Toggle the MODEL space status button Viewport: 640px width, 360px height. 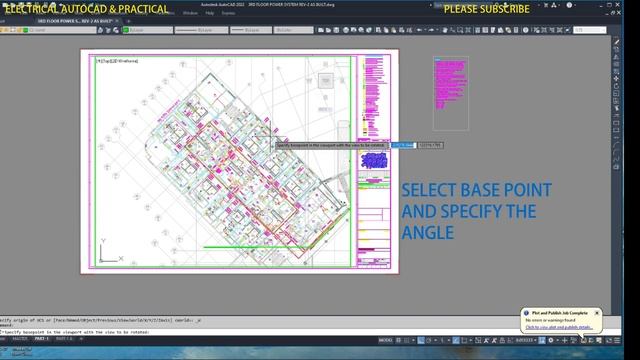[385, 340]
